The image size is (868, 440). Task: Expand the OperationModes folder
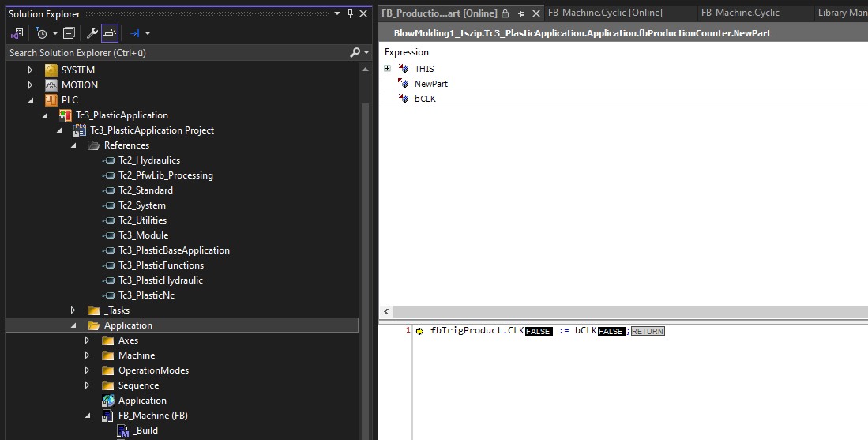[x=87, y=370]
